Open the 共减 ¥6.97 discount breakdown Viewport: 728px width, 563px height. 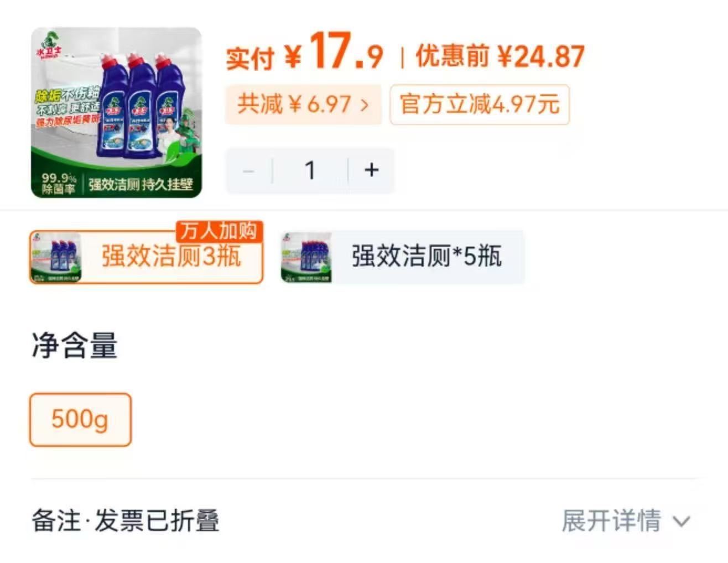[x=303, y=105]
